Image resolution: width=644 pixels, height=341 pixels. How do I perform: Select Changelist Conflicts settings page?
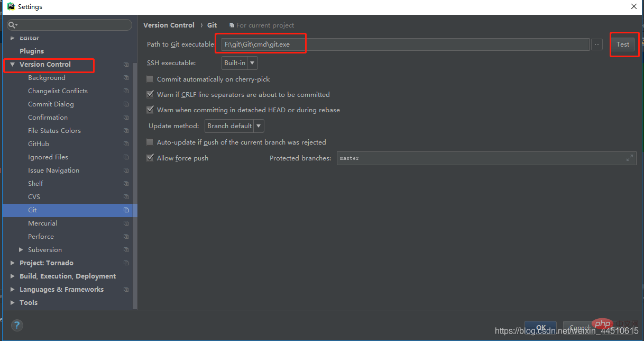[x=58, y=91]
